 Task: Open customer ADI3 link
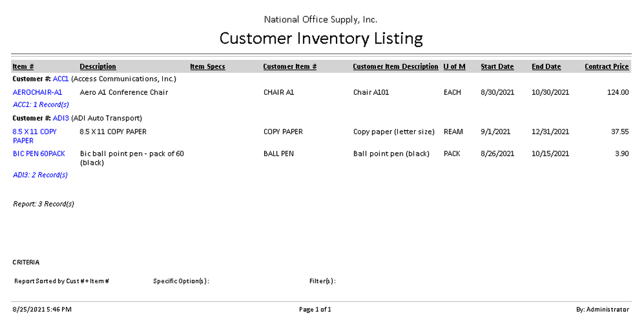pyautogui.click(x=61, y=118)
